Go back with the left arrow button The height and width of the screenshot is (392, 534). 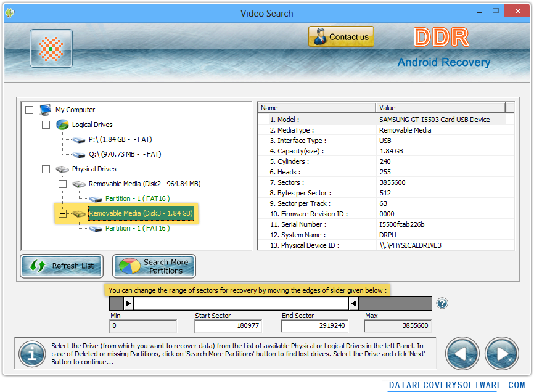pos(462,354)
